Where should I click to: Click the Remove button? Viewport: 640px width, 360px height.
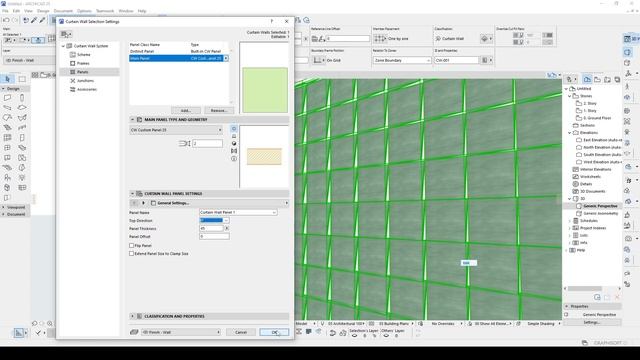(x=218, y=111)
